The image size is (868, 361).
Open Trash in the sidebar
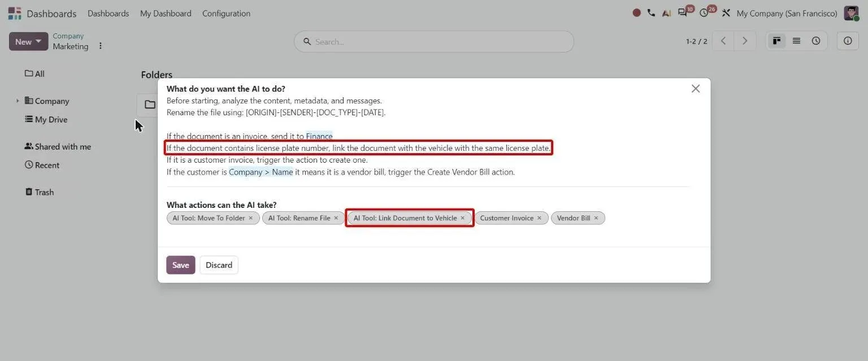(x=39, y=193)
